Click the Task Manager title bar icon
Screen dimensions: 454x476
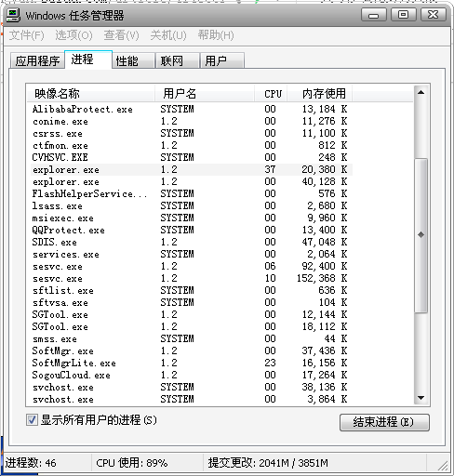pos(13,15)
